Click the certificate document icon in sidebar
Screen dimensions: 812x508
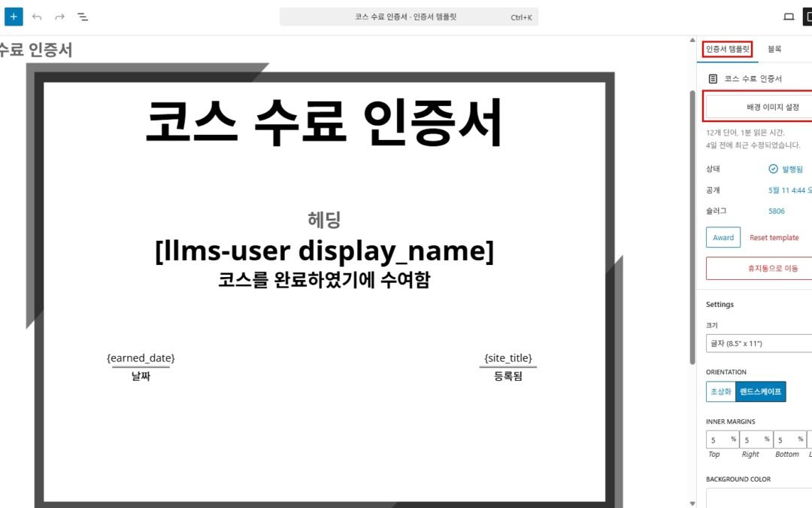713,79
